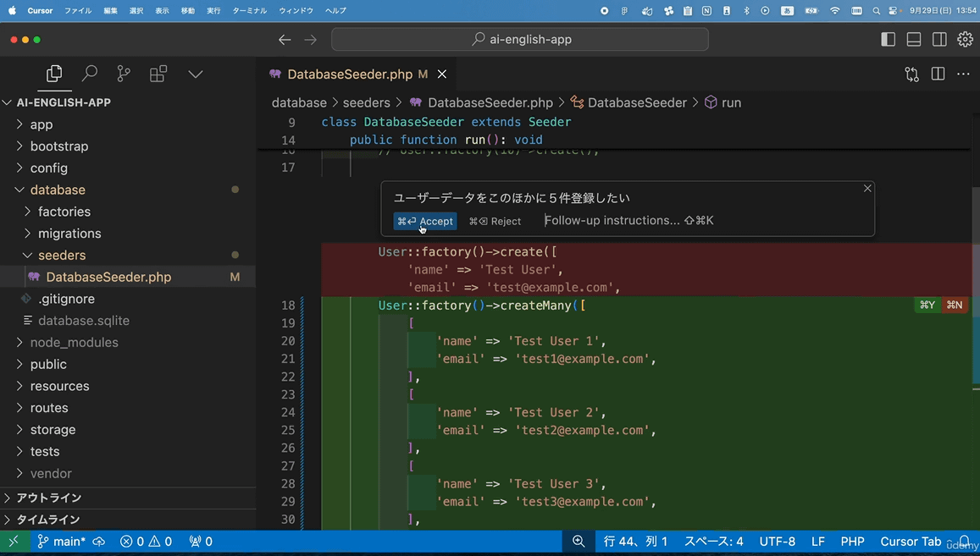Open the Search view icon
The width and height of the screenshot is (980, 556).
click(x=89, y=74)
